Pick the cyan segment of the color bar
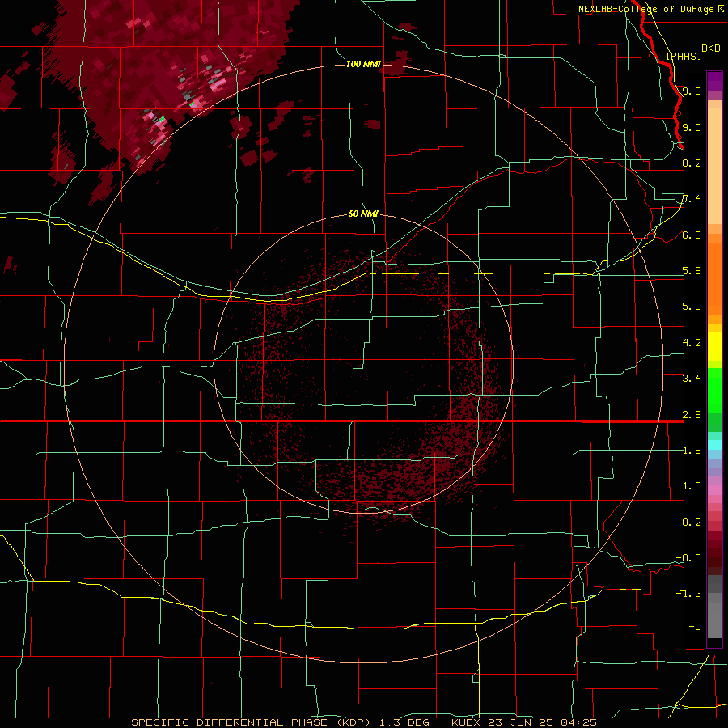 (714, 445)
